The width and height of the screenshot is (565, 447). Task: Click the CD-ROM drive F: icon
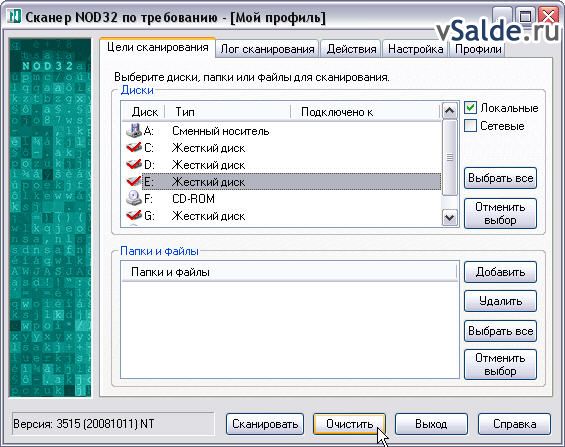(x=134, y=198)
